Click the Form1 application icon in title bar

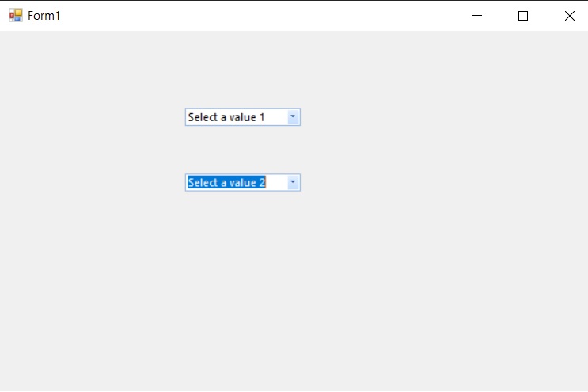(x=16, y=16)
